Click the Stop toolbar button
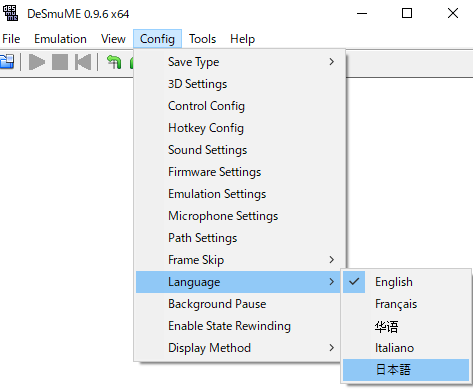 tap(60, 62)
